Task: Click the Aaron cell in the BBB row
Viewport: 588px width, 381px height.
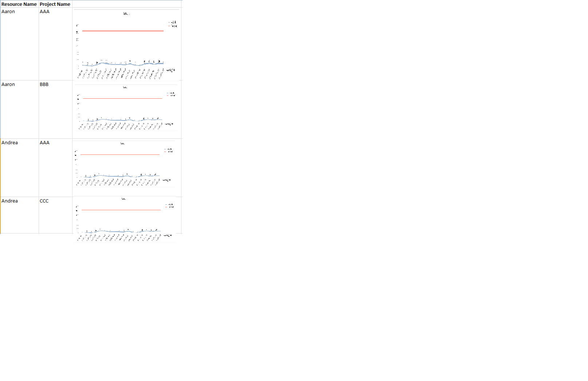Action: tap(19, 110)
